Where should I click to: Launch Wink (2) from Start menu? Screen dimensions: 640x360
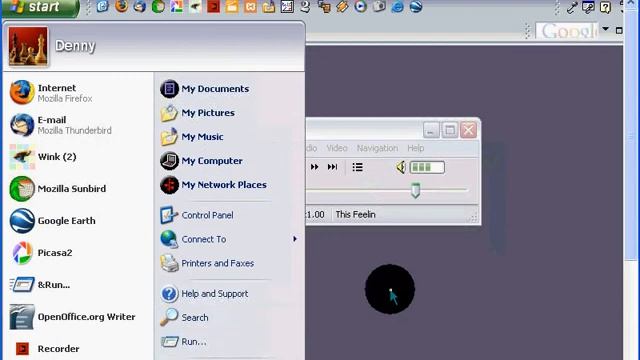point(43,157)
